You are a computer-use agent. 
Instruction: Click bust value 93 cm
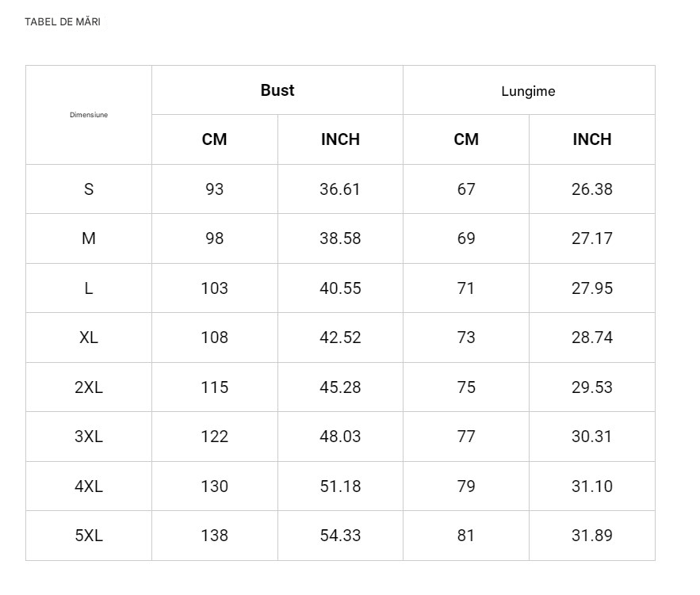point(214,189)
